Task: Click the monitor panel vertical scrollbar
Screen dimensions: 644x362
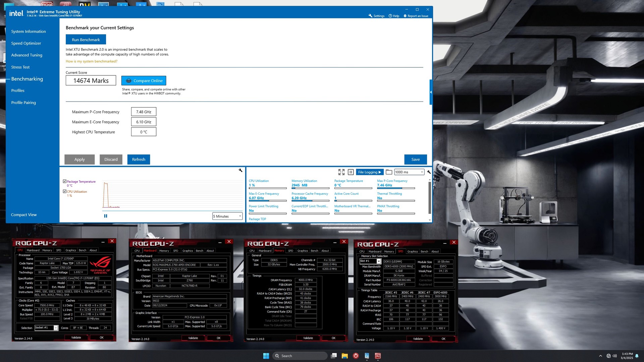Action: point(430,198)
